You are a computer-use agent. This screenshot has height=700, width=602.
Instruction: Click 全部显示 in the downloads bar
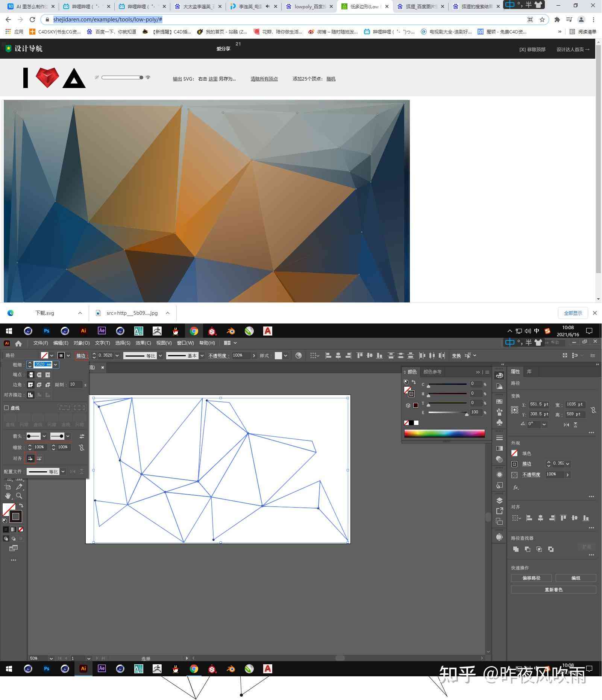coord(573,313)
